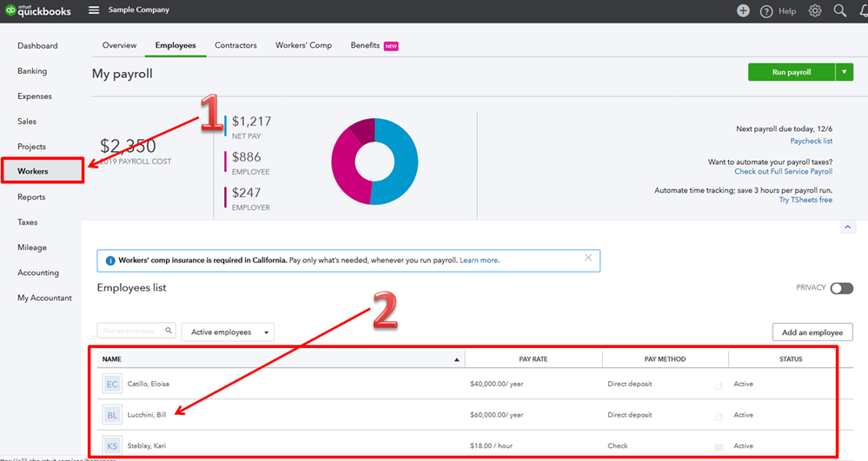Open the plus Create menu
Viewport: 868px width, 461px height.
[743, 10]
